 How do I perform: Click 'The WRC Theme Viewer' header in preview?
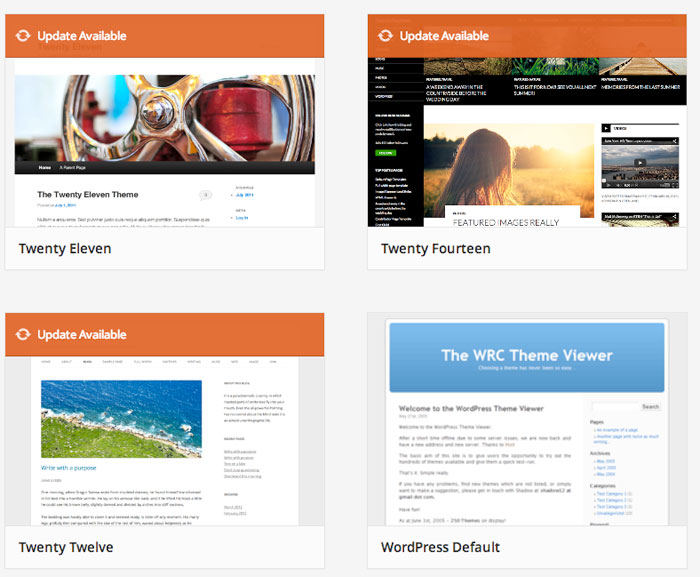527,355
